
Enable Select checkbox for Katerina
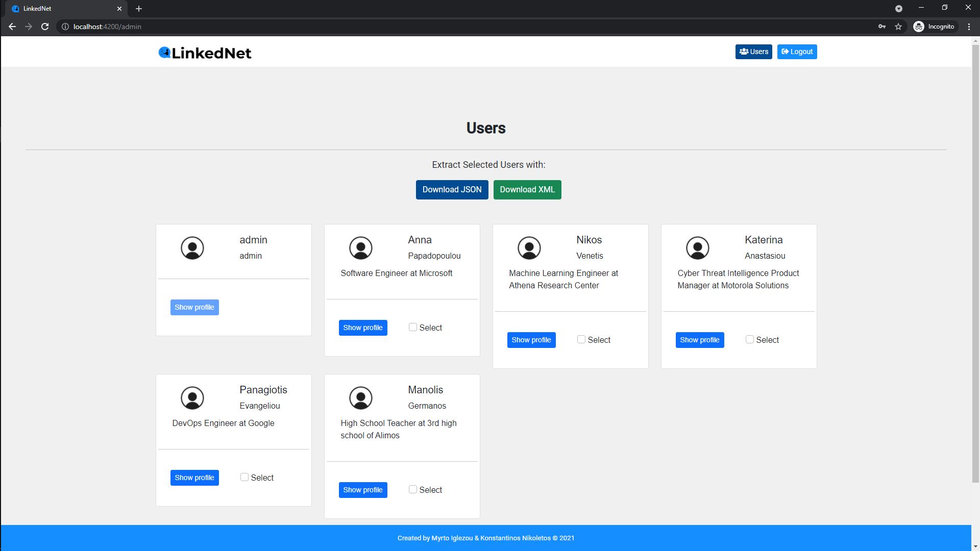[750, 339]
